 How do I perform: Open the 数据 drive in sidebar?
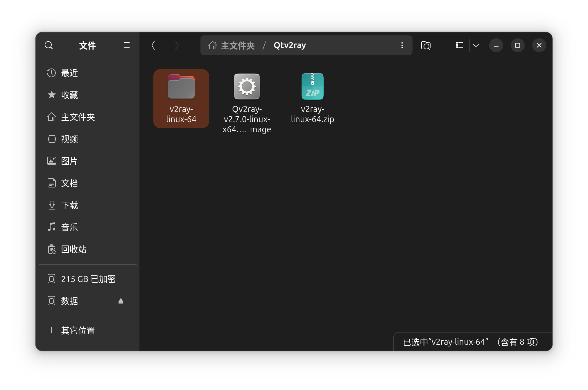tap(88, 301)
